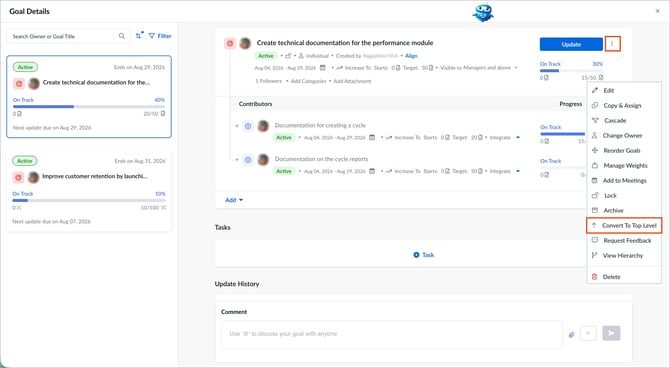
Task: Click the cancel X button beside comment
Action: [588, 333]
